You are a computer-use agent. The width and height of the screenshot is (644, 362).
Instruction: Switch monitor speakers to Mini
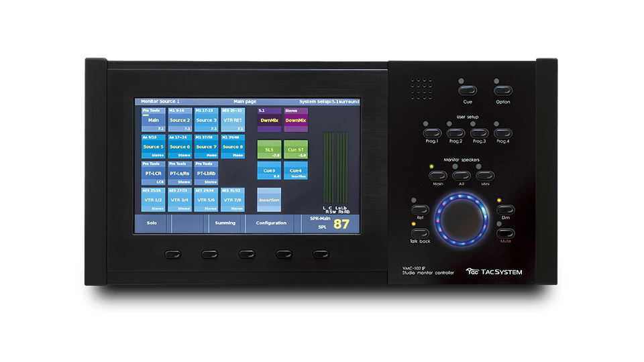pyautogui.click(x=485, y=176)
